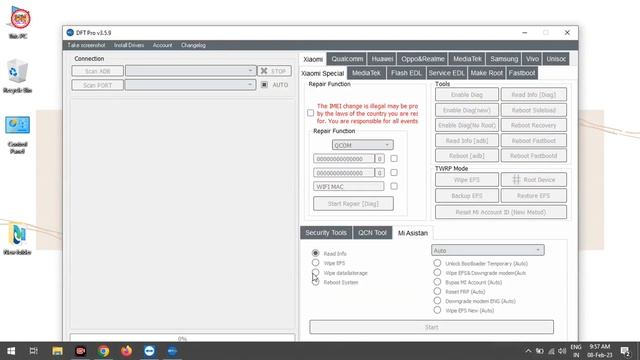Open the Recycle Bin desktop icon
This screenshot has height=360, width=640.
pyautogui.click(x=18, y=76)
